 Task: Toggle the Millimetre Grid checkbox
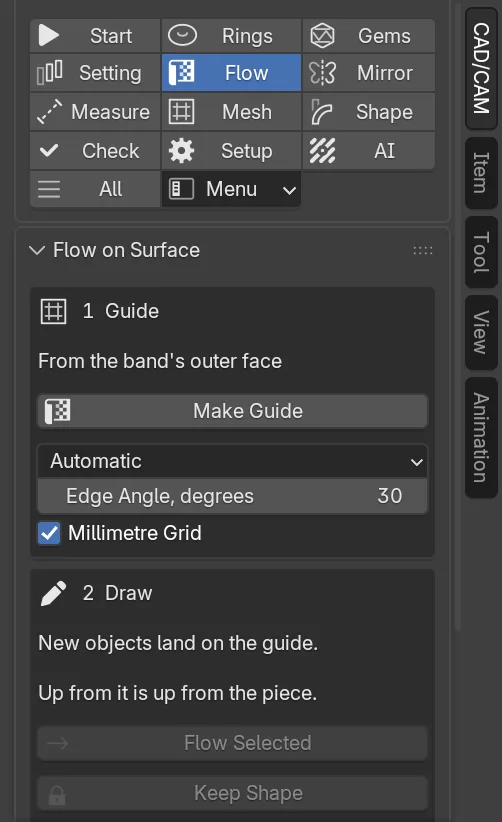point(49,533)
